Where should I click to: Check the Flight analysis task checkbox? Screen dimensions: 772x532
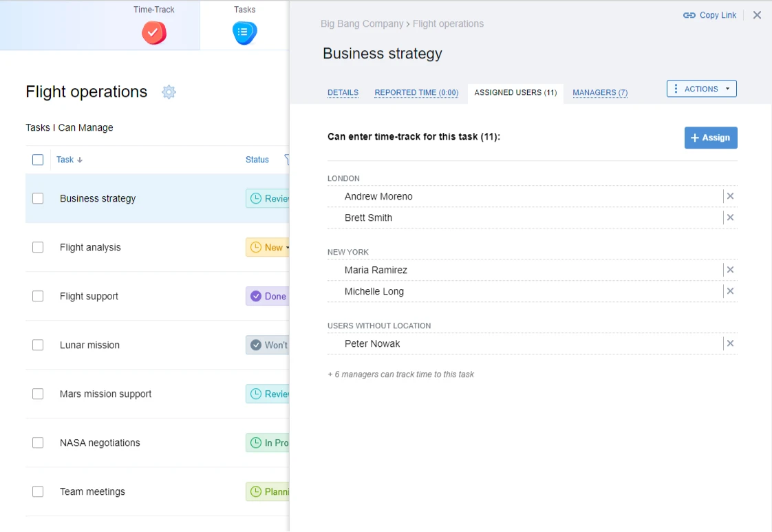click(x=38, y=248)
